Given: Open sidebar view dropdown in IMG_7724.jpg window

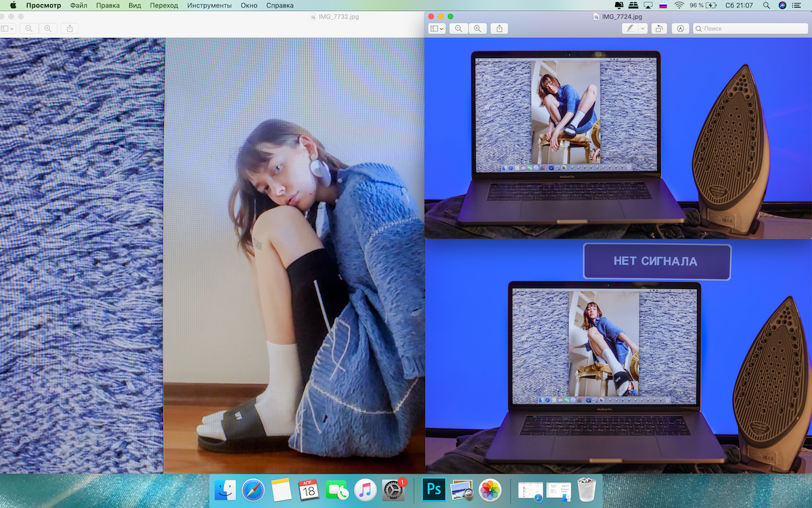Looking at the screenshot, I should click(x=436, y=28).
